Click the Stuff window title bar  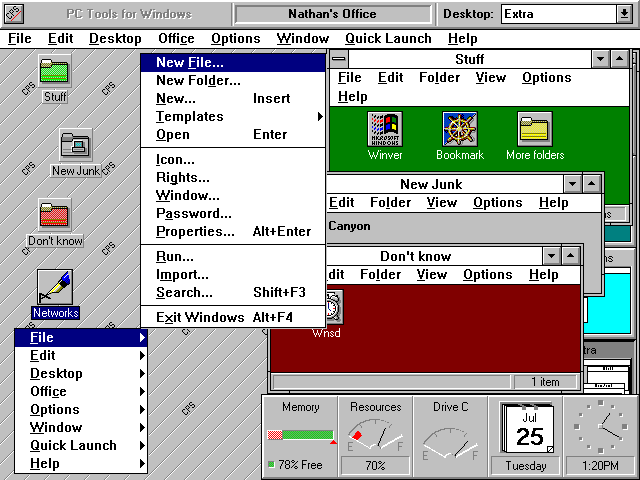click(469, 59)
